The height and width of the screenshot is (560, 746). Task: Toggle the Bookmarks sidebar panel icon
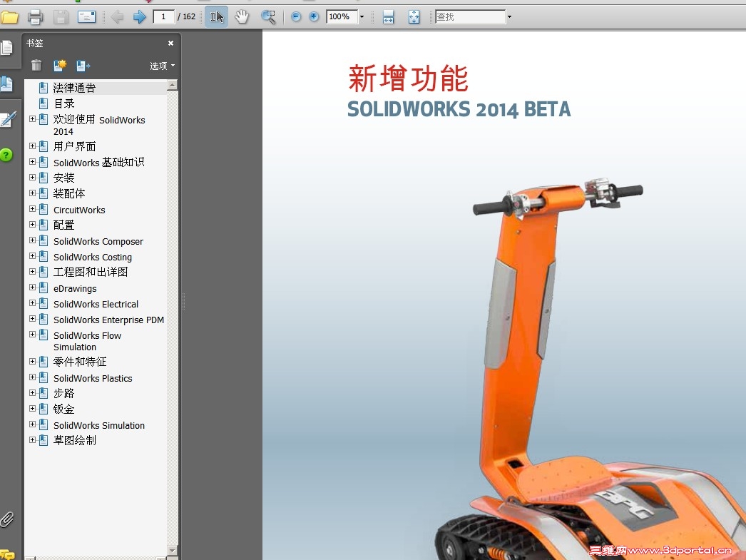point(6,83)
